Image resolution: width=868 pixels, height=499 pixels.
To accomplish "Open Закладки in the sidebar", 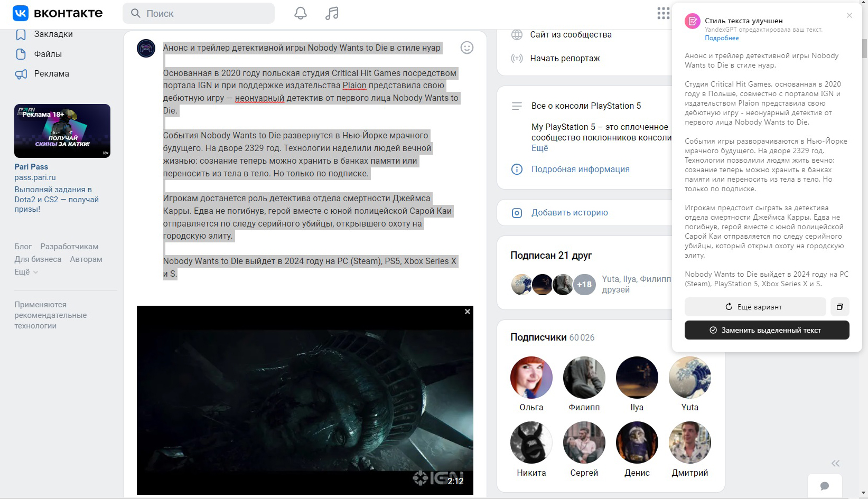I will pos(53,34).
